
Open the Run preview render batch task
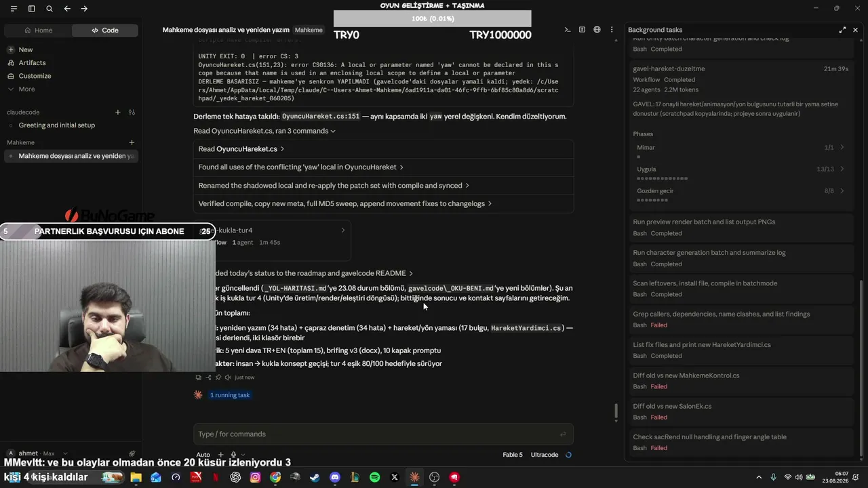point(741,227)
